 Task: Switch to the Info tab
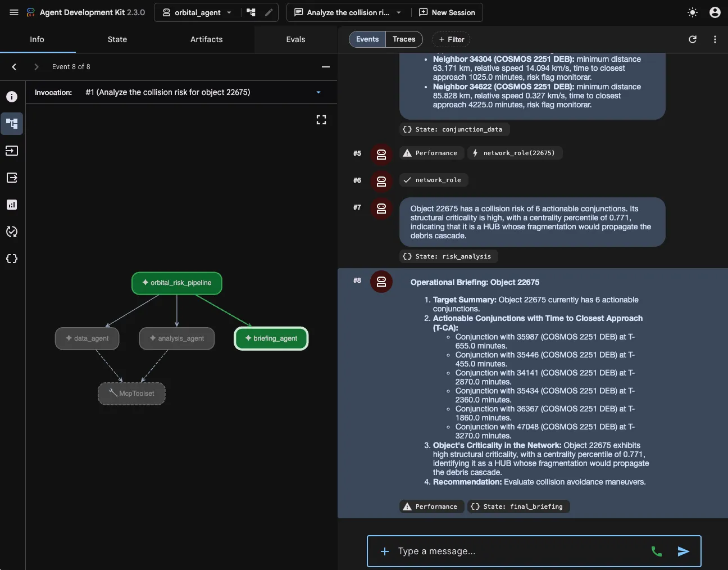[x=37, y=39]
